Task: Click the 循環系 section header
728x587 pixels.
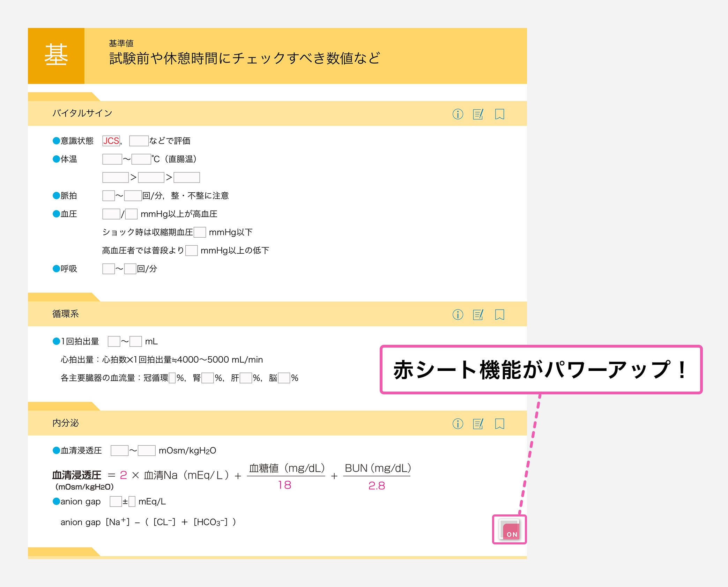Action: [x=66, y=314]
